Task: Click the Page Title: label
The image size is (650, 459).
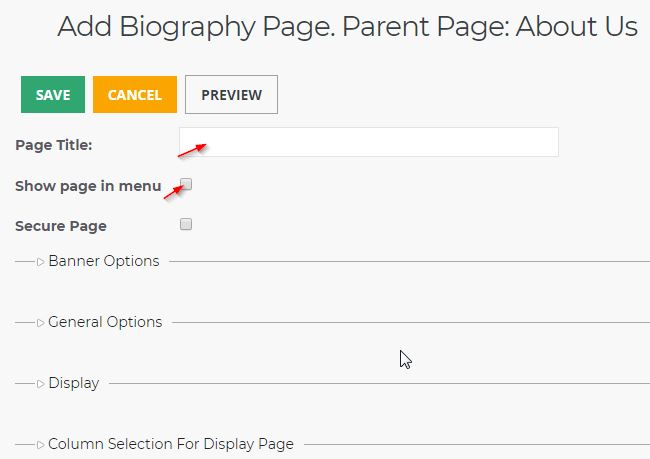Action: click(x=53, y=145)
